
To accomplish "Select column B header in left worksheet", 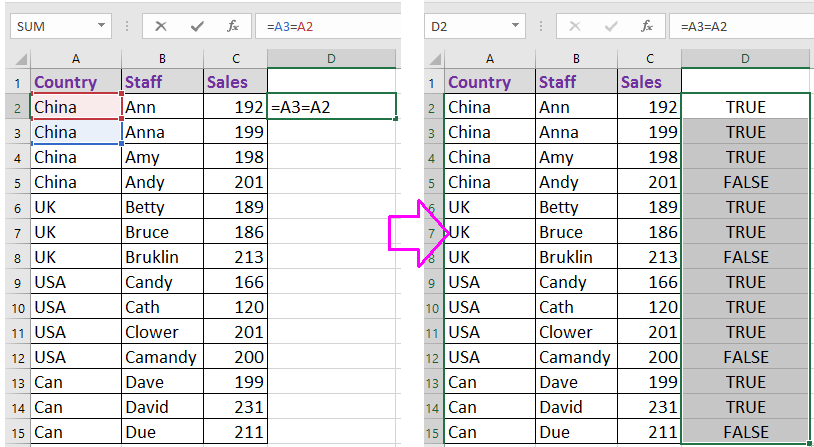I will click(x=162, y=59).
